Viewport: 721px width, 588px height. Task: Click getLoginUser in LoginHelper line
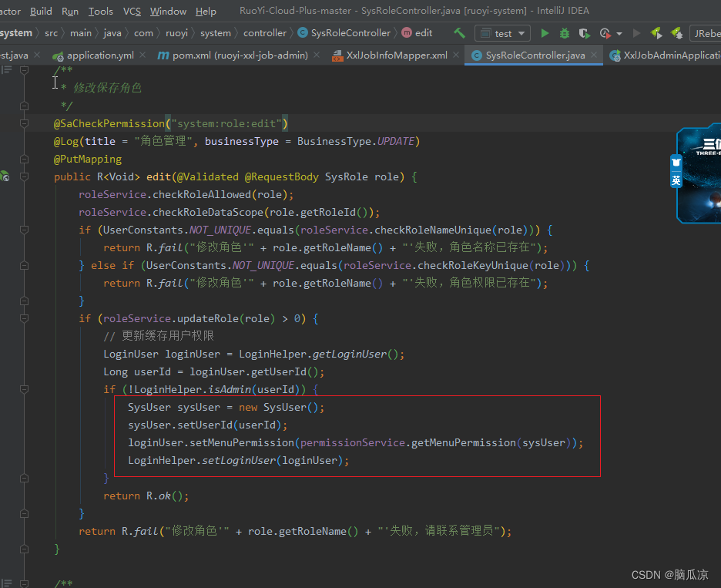350,354
